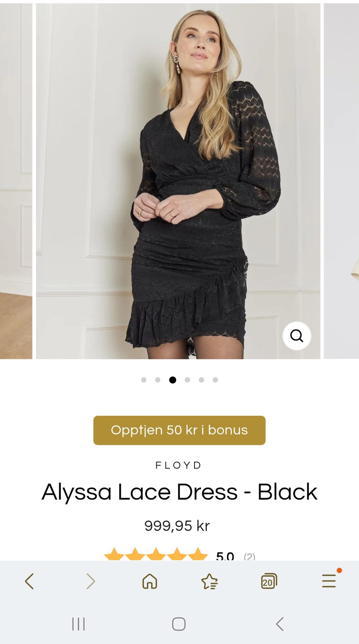359x644 pixels.
Task: Open browser hamburger menu with notification dot
Action: 329,580
